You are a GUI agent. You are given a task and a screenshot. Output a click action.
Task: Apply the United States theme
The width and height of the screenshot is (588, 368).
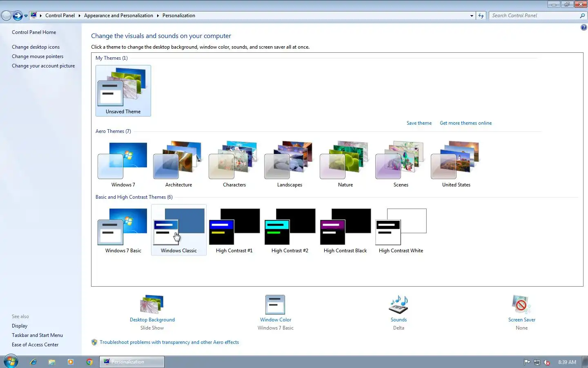(x=456, y=164)
